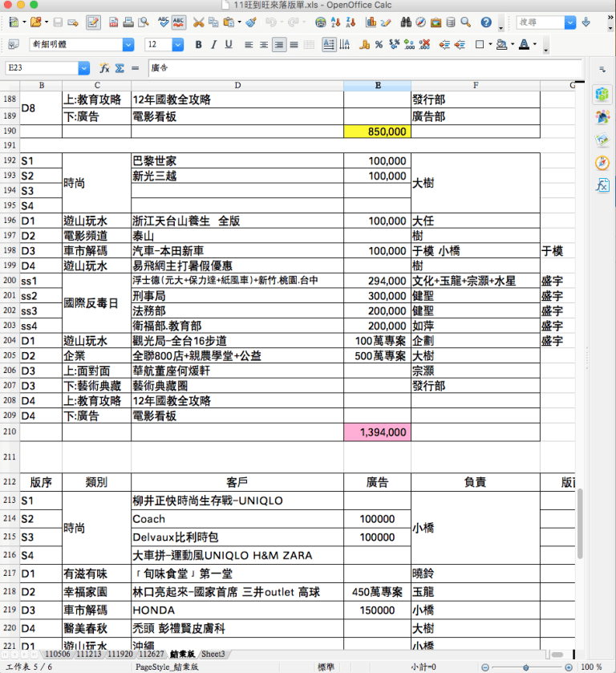Screen dimensions: 616x673
Task: Click the Save document icon
Action: [x=58, y=22]
